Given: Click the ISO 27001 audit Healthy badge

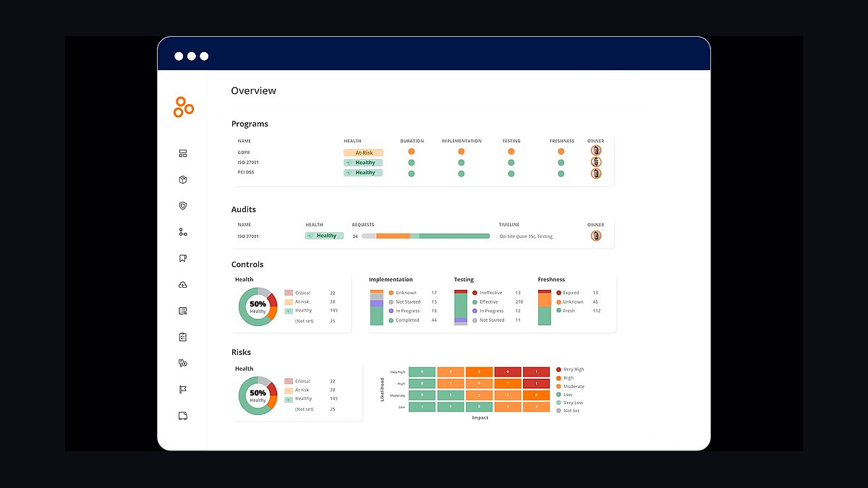Looking at the screenshot, I should pyautogui.click(x=324, y=236).
